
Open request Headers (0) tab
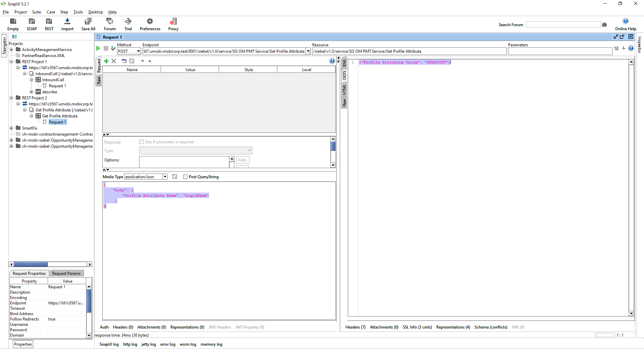[x=123, y=327]
